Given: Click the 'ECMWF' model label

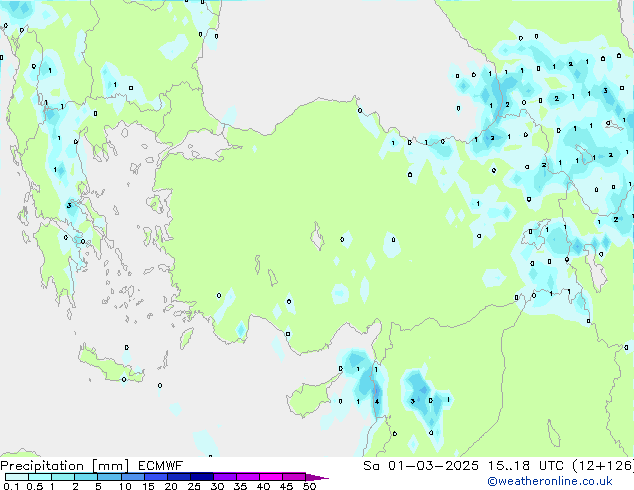Looking at the screenshot, I should coord(160,466).
